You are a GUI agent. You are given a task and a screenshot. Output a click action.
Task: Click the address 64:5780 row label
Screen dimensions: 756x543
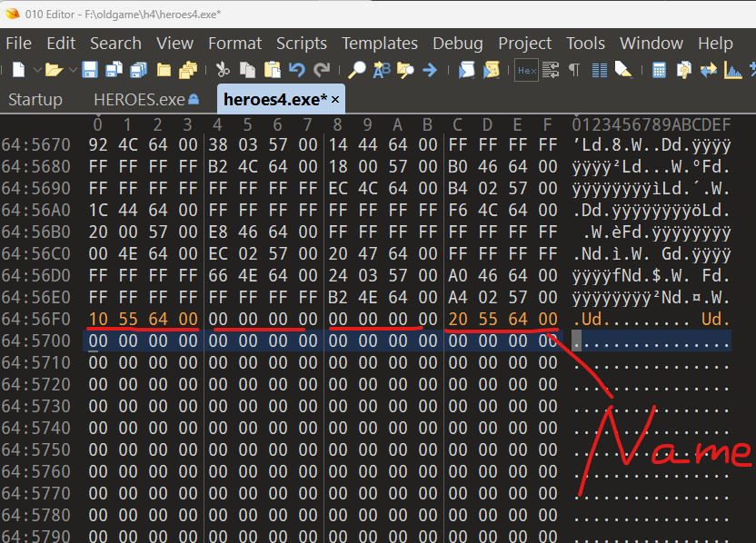click(x=36, y=515)
